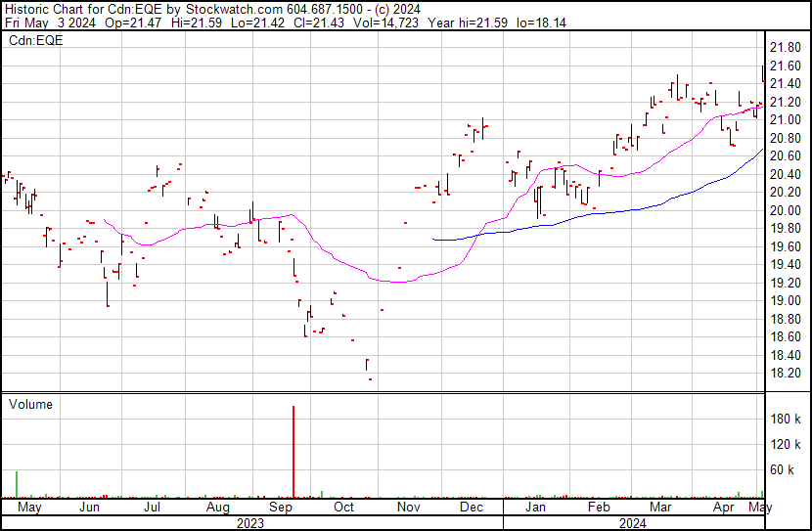Click the Volume panel label
Image resolution: width=812 pixels, height=531 pixels.
[x=30, y=404]
